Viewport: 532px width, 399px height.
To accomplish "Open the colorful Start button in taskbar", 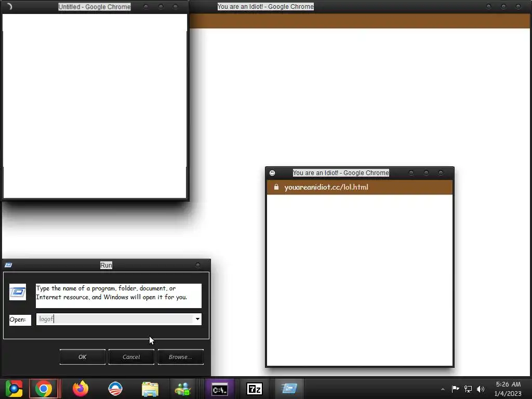I will 14,389.
